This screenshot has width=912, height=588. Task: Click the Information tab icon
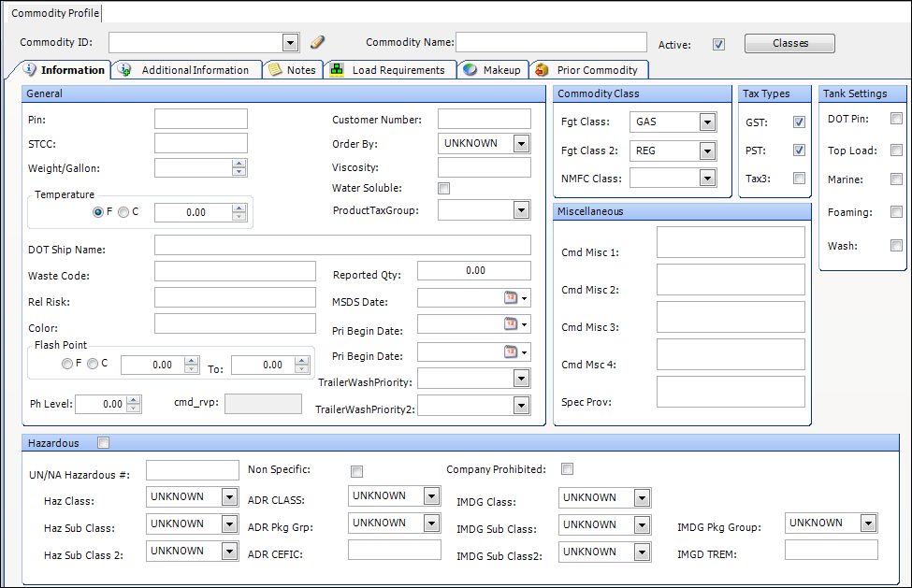[30, 70]
